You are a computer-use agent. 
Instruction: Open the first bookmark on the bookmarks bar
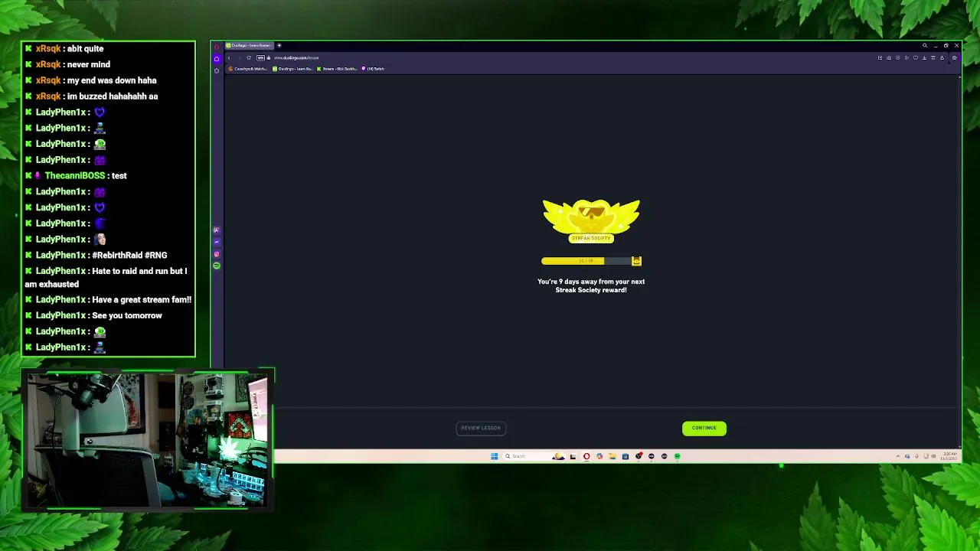tap(247, 69)
